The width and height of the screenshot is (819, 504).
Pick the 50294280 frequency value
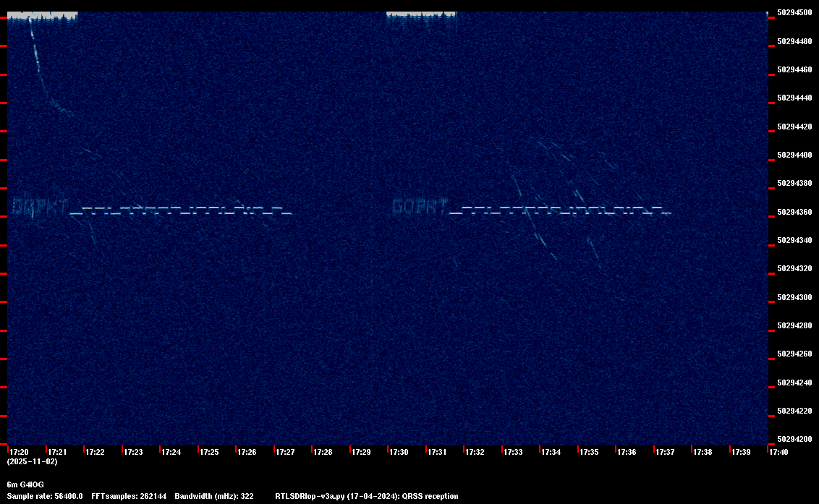click(795, 325)
